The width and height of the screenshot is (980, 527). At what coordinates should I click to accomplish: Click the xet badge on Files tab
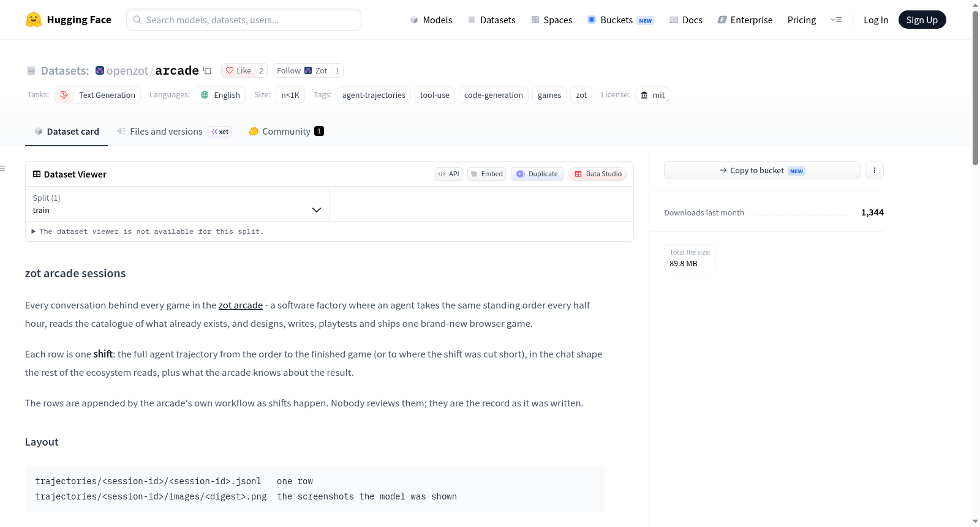220,132
